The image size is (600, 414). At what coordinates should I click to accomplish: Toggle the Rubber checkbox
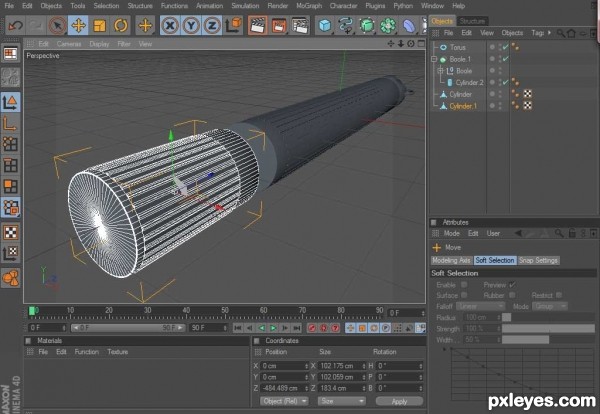(512, 295)
